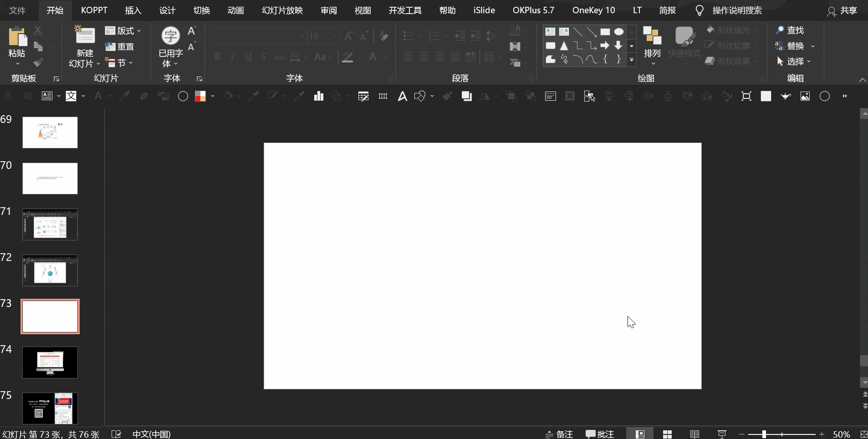Select the horizontal text box shape

(x=550, y=32)
